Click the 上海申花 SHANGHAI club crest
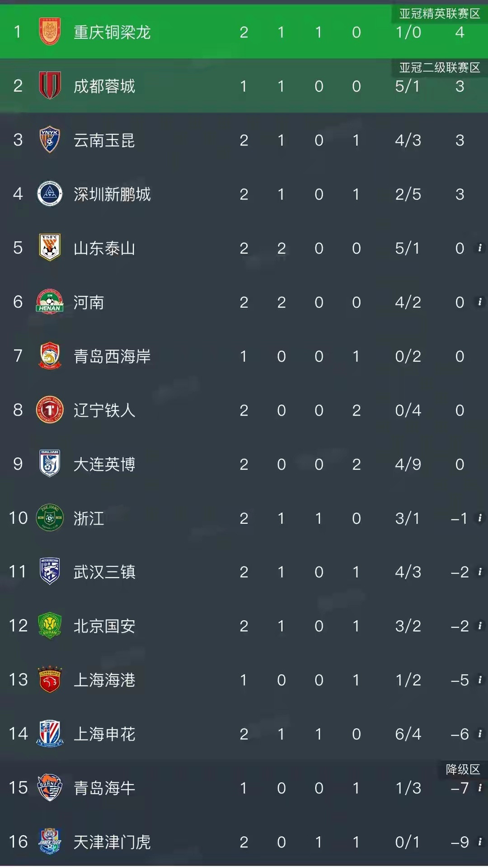The width and height of the screenshot is (488, 868). point(49,734)
